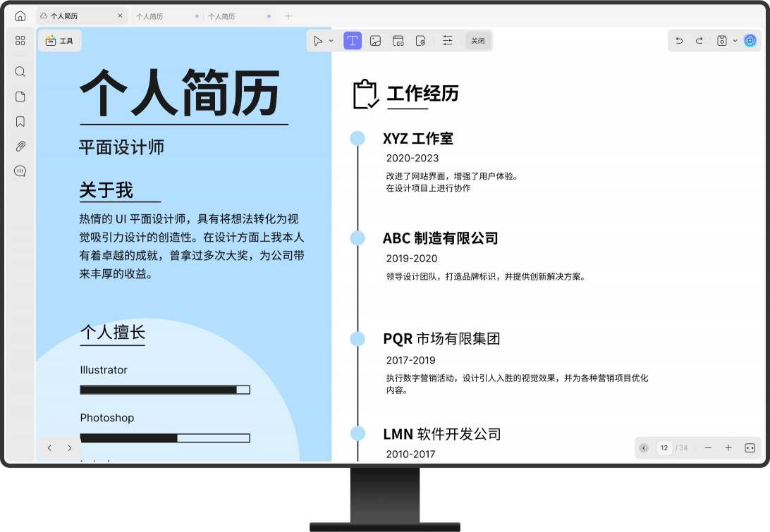Viewport: 770px width, 532px height.
Task: Open the blue AI assistant icon
Action: tap(750, 41)
